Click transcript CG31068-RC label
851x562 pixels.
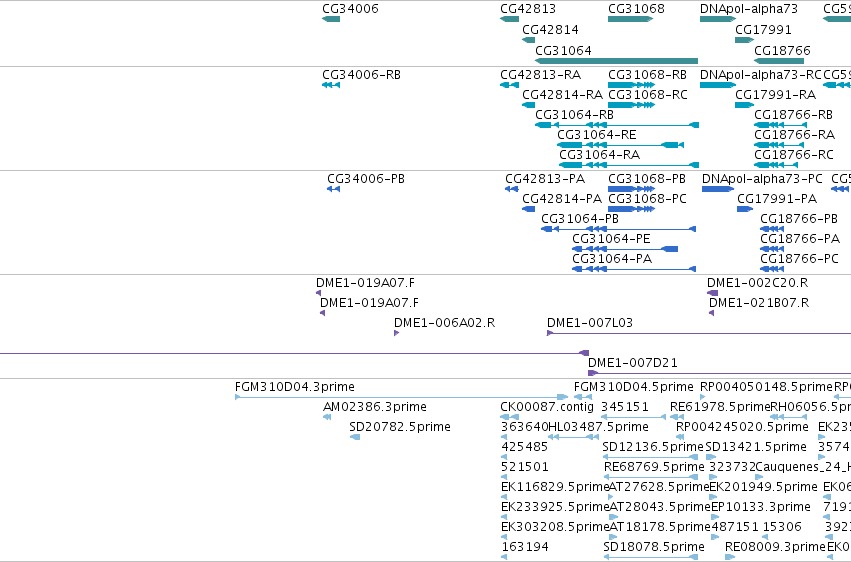648,95
